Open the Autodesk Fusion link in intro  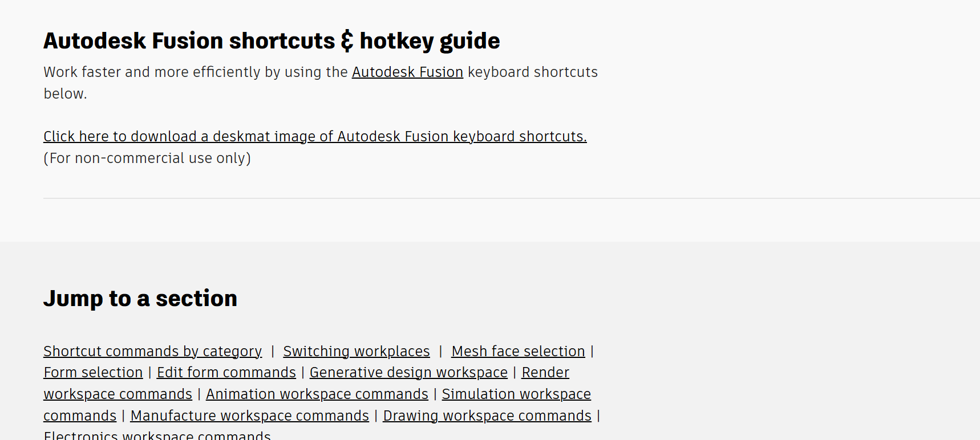point(407,72)
